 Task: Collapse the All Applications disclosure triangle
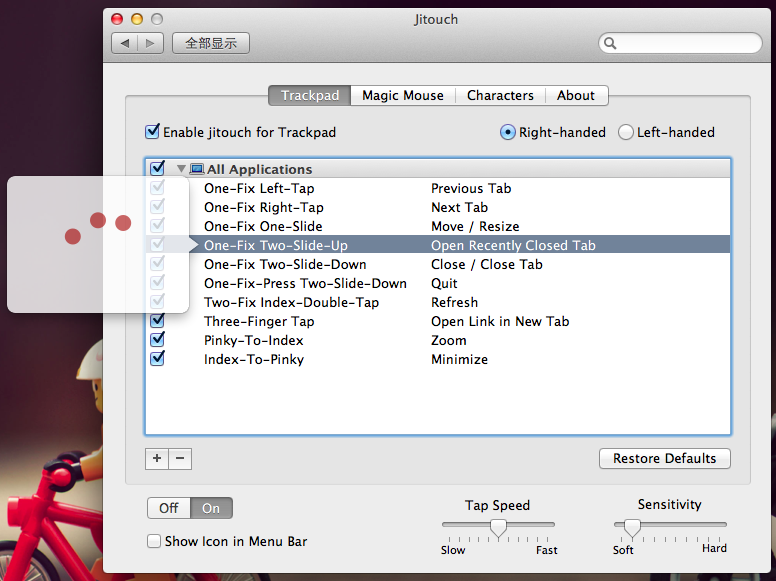[181, 169]
